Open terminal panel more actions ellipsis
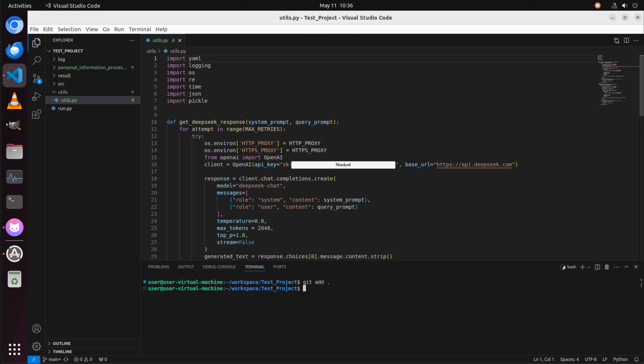The height and width of the screenshot is (364, 644). (617, 267)
